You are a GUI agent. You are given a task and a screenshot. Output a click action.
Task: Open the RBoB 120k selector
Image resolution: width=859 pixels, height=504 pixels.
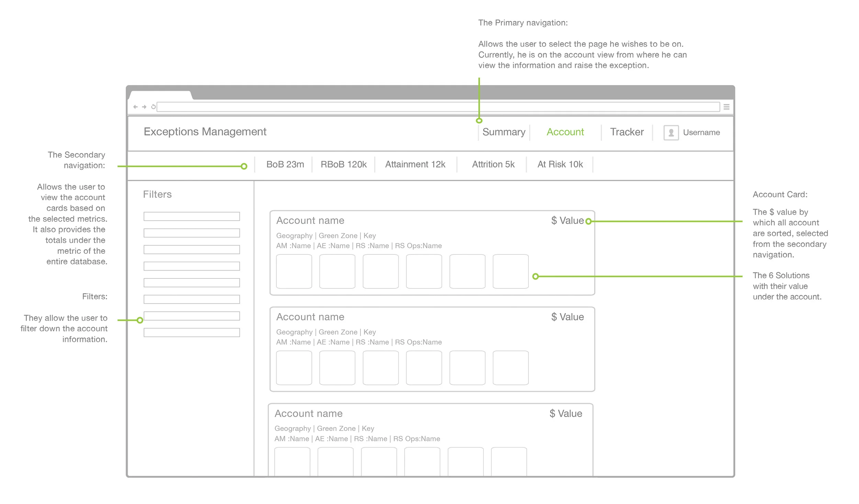point(344,164)
